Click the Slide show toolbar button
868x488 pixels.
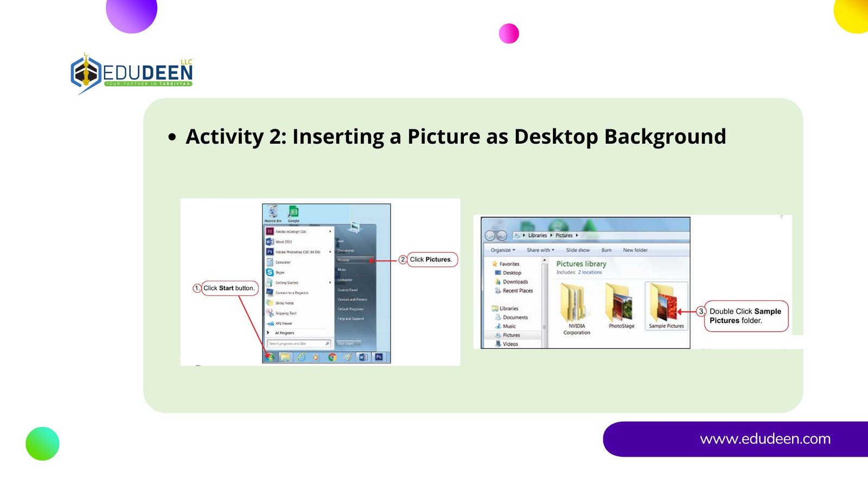(x=577, y=250)
